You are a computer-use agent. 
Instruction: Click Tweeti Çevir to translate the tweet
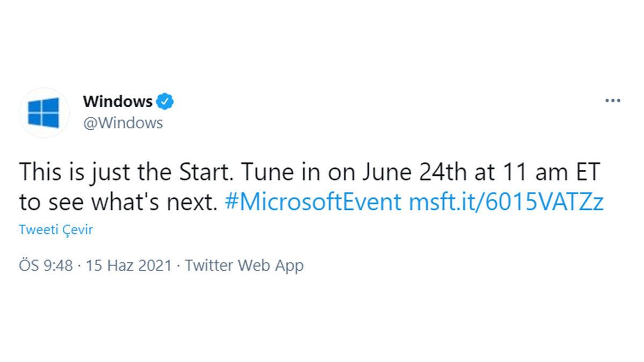tap(55, 229)
